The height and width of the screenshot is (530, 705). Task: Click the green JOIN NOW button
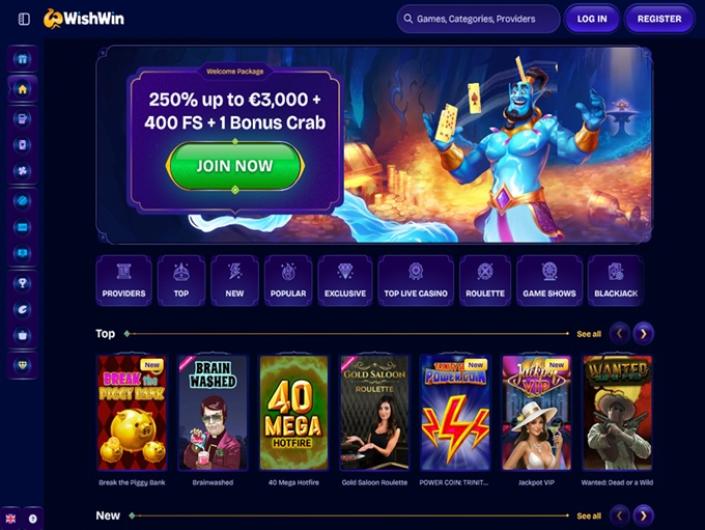coord(235,166)
